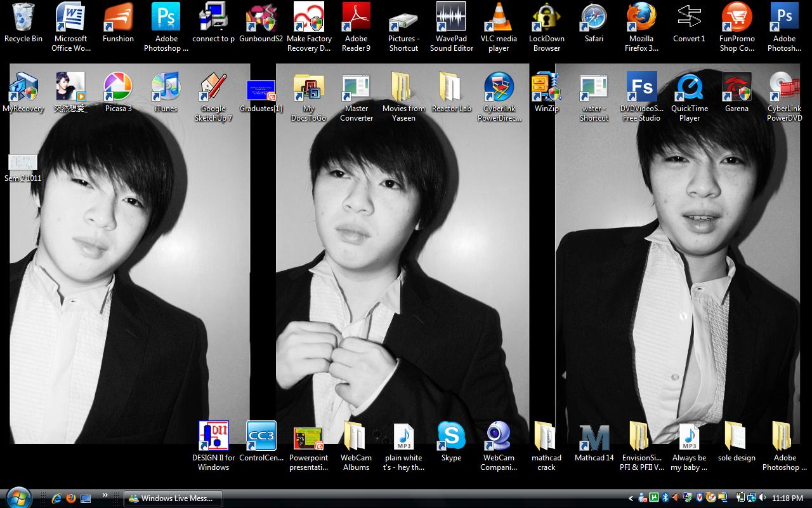Open the 突然想爱 video file thumbnail
This screenshot has width=812, height=508.
pos(70,93)
